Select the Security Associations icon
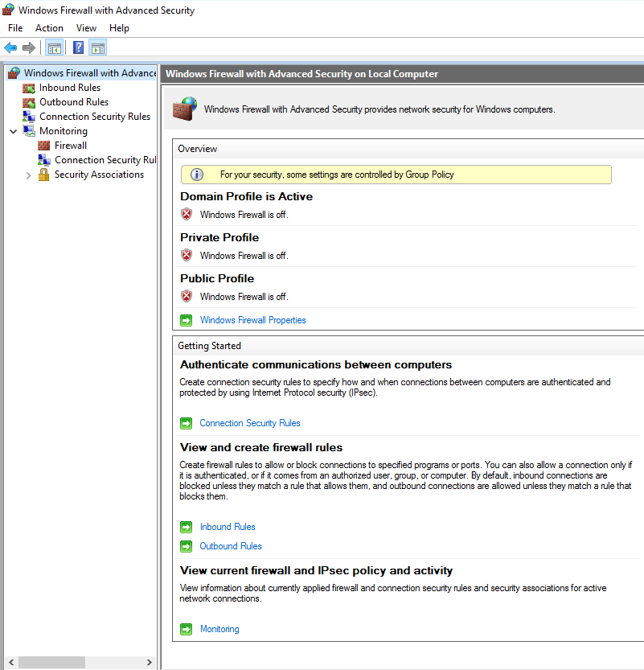The image size is (644, 670). [44, 175]
